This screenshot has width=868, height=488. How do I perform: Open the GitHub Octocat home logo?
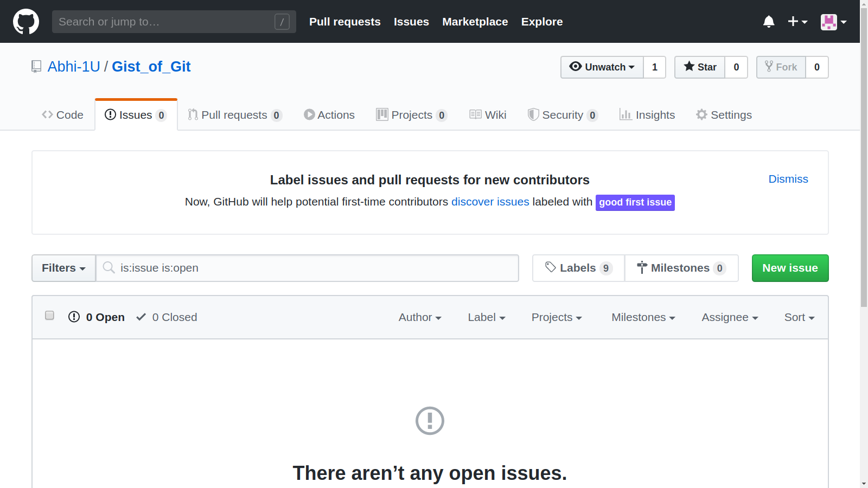point(26,22)
